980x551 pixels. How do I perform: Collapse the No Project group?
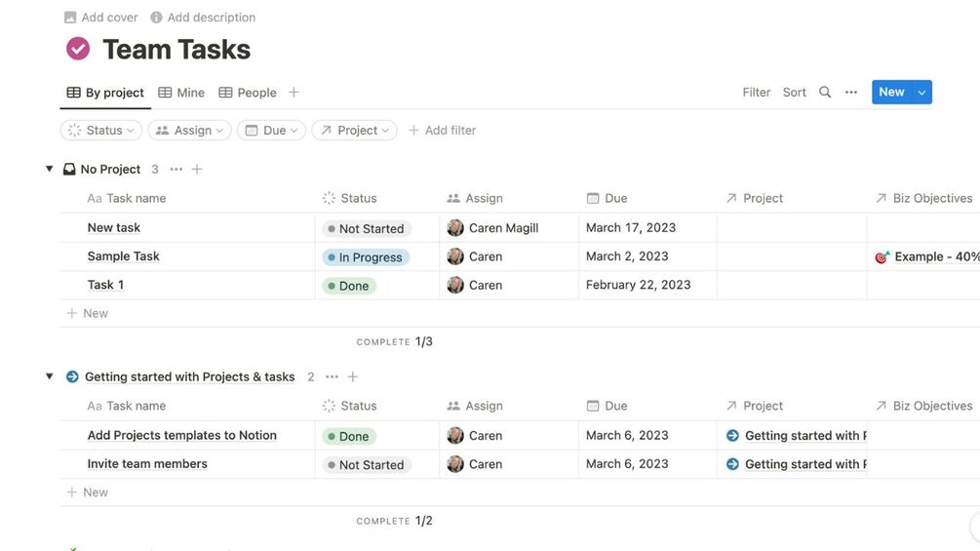50,169
